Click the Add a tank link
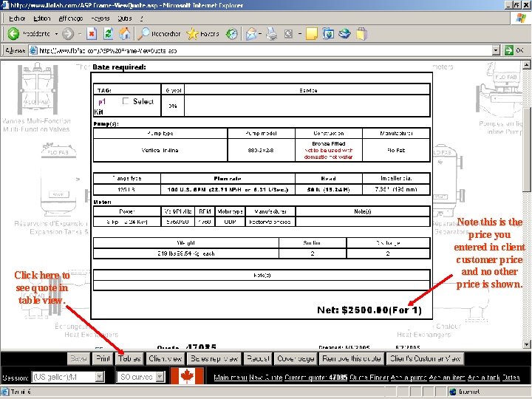 click(x=485, y=378)
